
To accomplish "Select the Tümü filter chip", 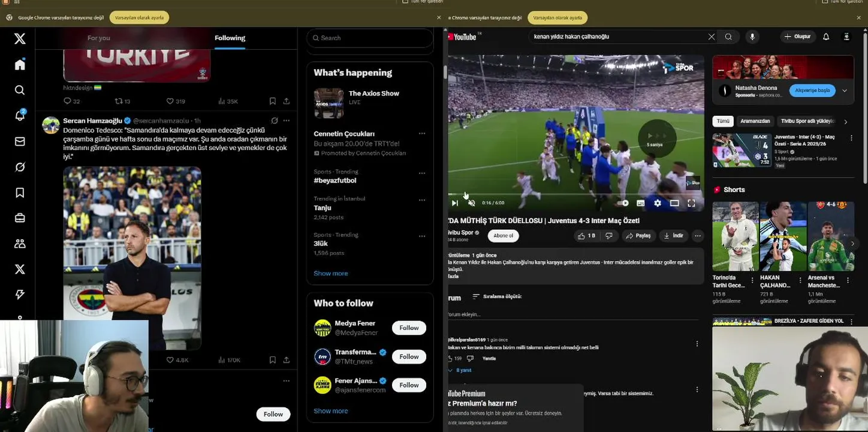I will tap(724, 121).
